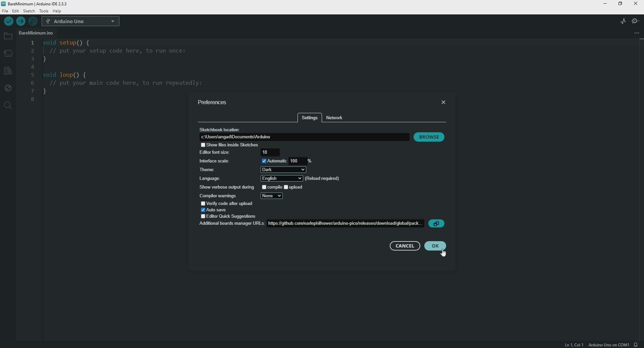Click the Arduino IDE app logo in title bar

tap(3, 4)
